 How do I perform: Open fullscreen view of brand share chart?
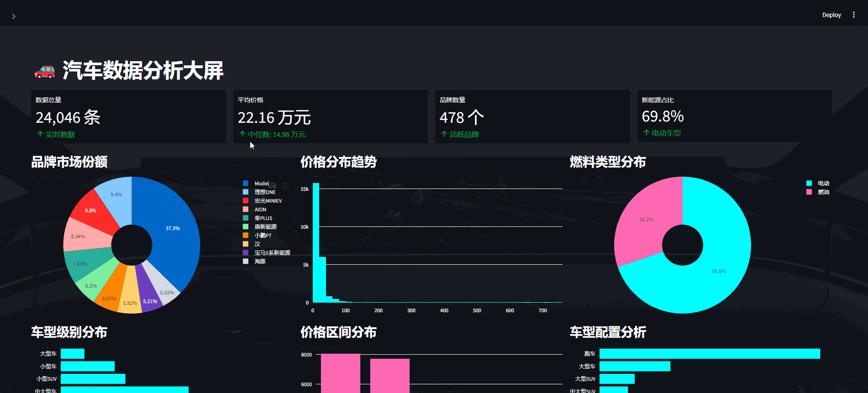click(x=286, y=185)
